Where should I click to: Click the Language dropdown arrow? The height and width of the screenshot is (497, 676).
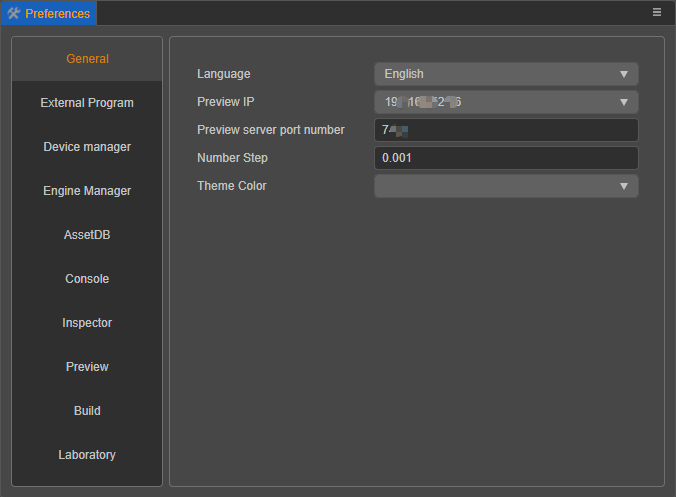tap(623, 74)
